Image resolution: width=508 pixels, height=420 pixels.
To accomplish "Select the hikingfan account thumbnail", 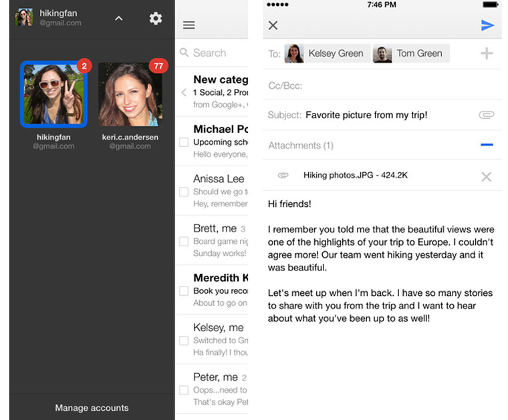I will [x=53, y=94].
